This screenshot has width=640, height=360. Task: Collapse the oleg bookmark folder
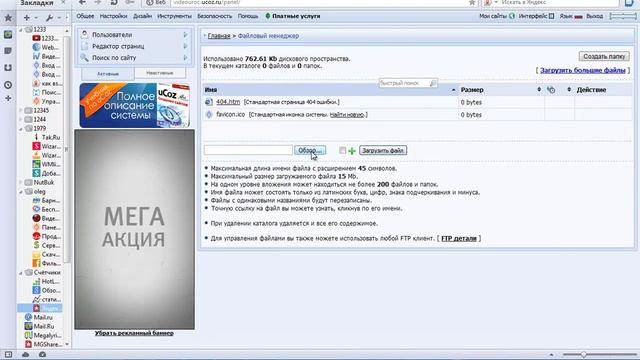click(x=21, y=191)
